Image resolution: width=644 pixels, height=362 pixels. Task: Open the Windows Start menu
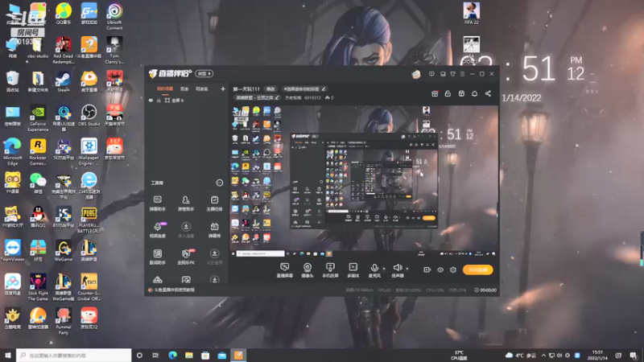click(8, 355)
